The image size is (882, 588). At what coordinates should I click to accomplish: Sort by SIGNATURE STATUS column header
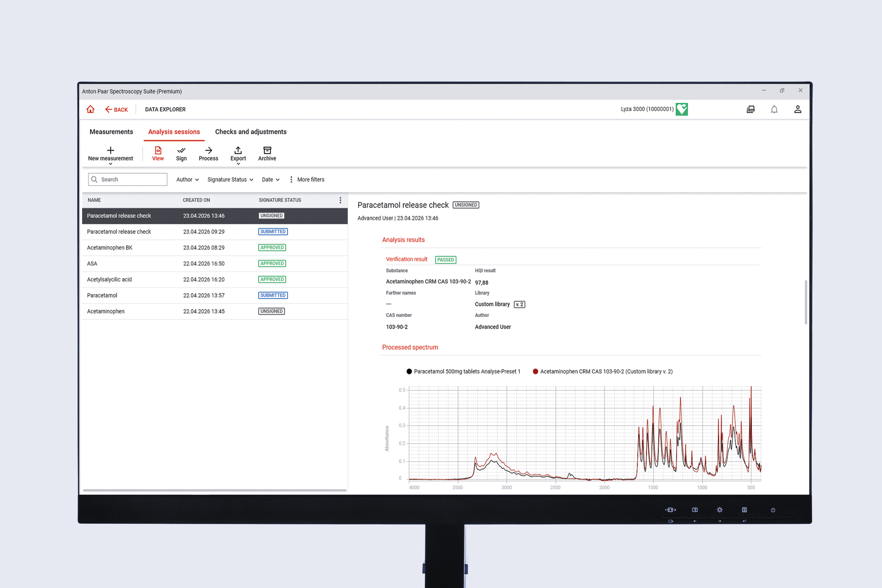click(280, 200)
